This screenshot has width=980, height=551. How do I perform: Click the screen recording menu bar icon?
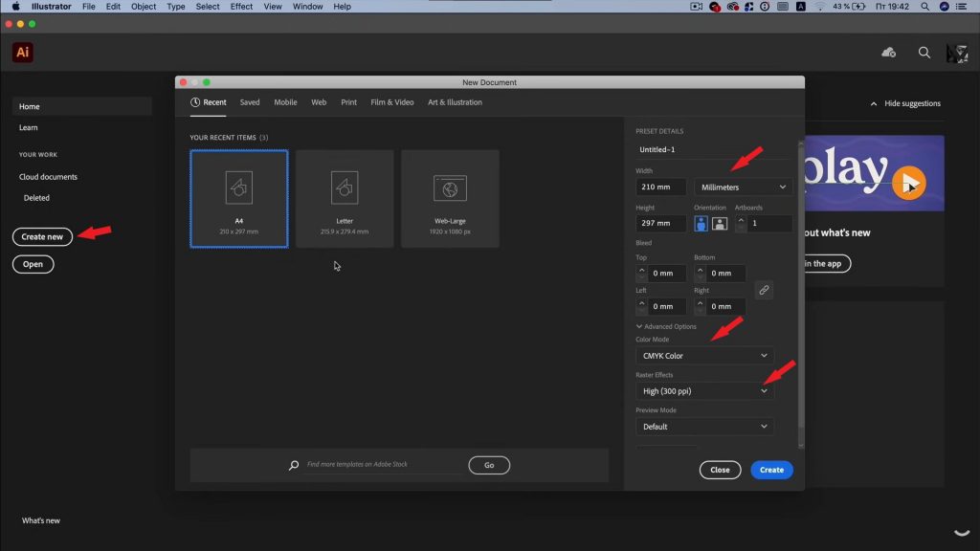[x=697, y=7]
